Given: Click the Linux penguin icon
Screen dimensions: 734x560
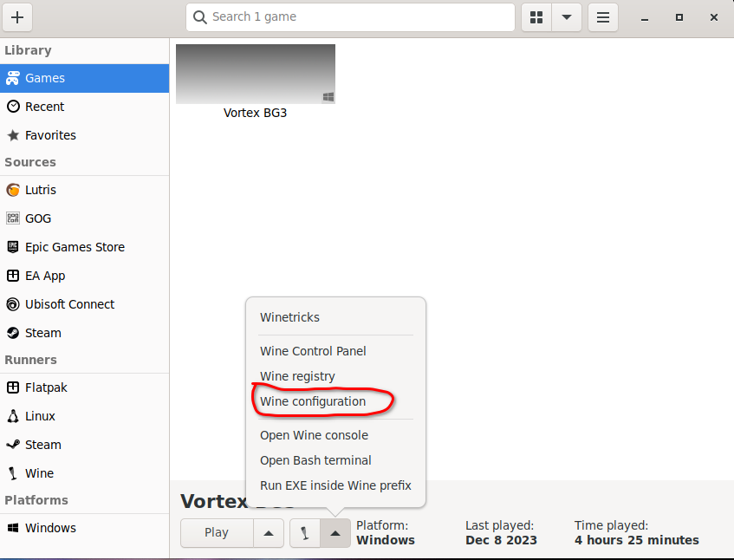Looking at the screenshot, I should pos(13,416).
